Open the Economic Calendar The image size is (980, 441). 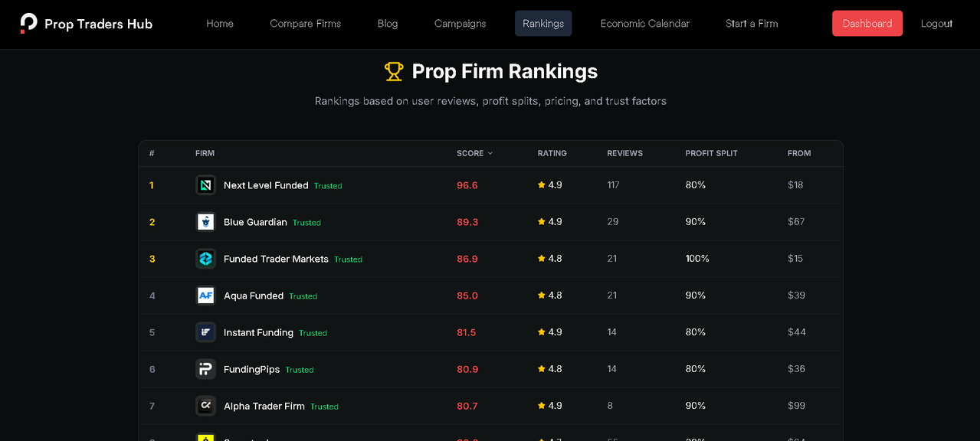[x=645, y=24]
